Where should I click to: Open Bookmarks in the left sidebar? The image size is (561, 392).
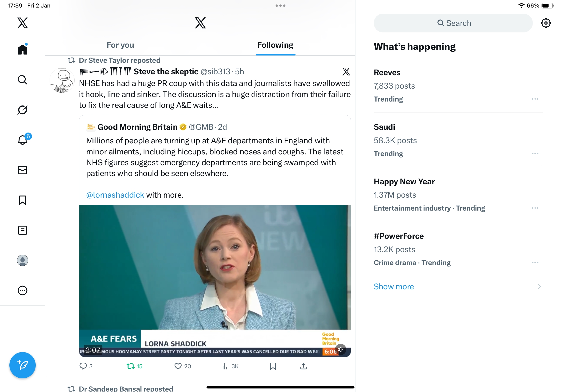[x=23, y=200]
